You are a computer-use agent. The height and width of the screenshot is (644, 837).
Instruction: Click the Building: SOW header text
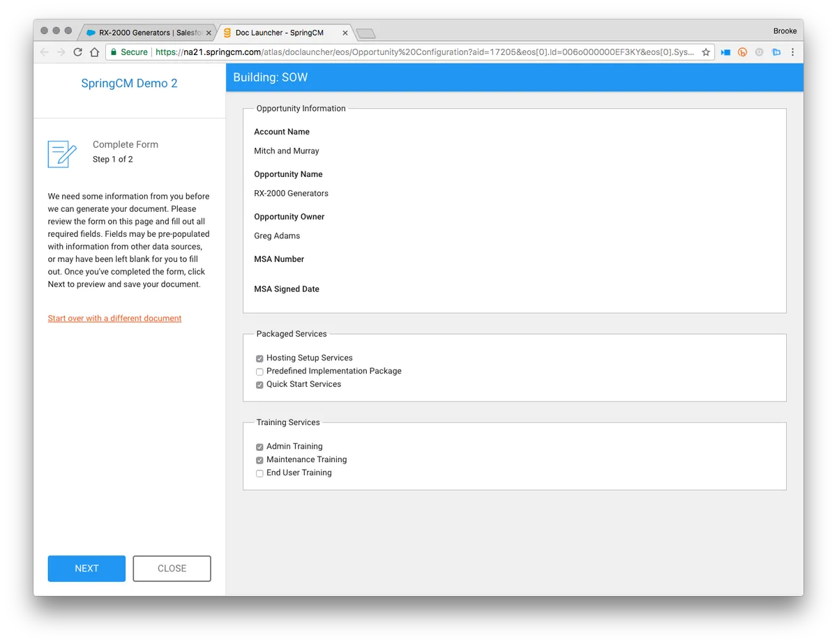270,77
